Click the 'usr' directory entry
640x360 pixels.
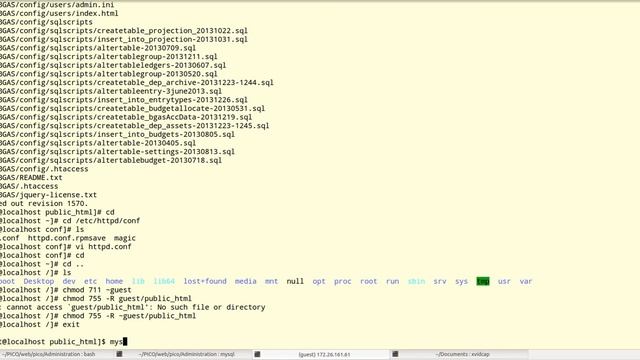click(504, 281)
